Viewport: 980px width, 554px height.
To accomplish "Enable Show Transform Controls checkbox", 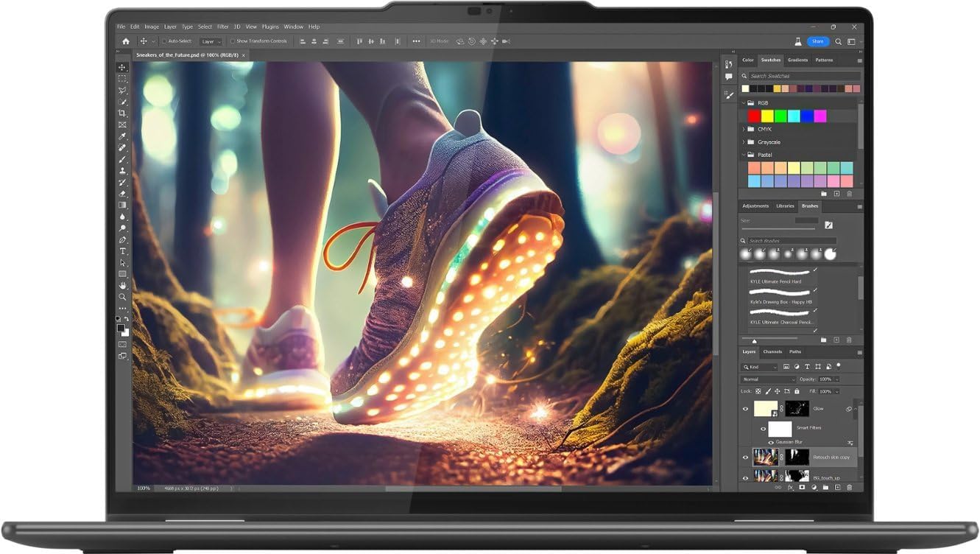I will [x=233, y=41].
